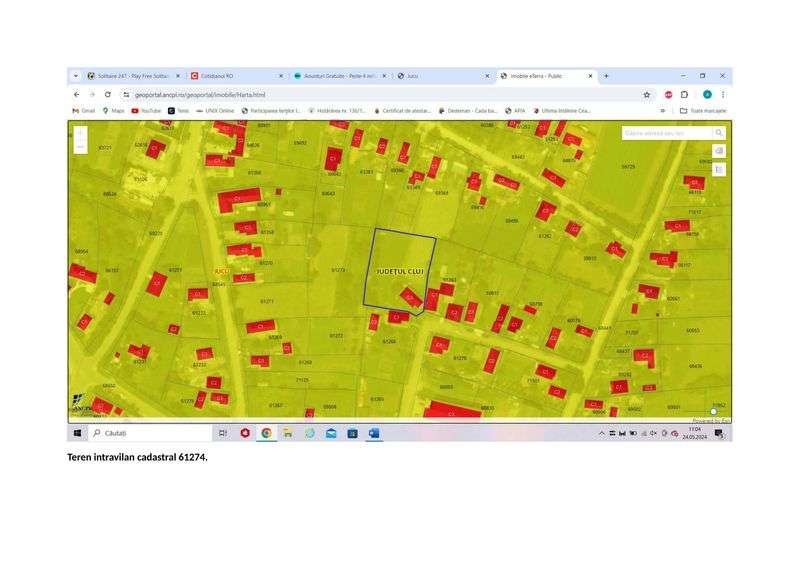Viewport: 800px width, 566px height.
Task: Open the red hexagon taskbar app
Action: [x=245, y=433]
